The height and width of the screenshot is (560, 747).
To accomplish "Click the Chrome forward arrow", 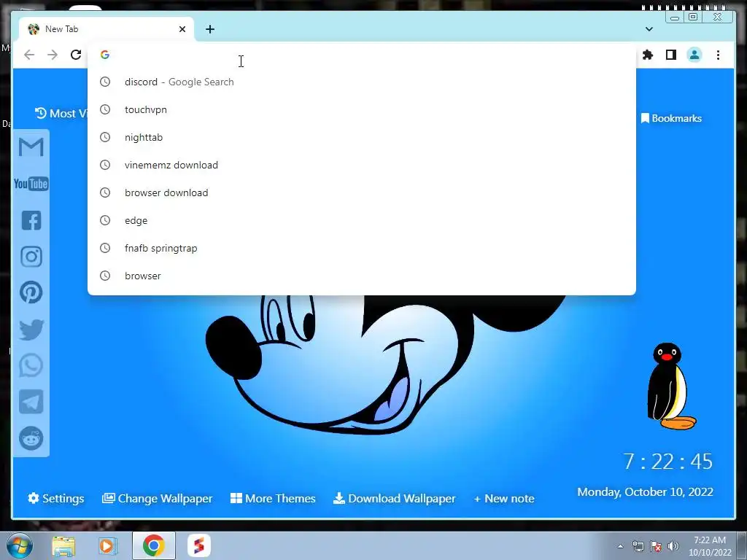I will click(x=53, y=55).
